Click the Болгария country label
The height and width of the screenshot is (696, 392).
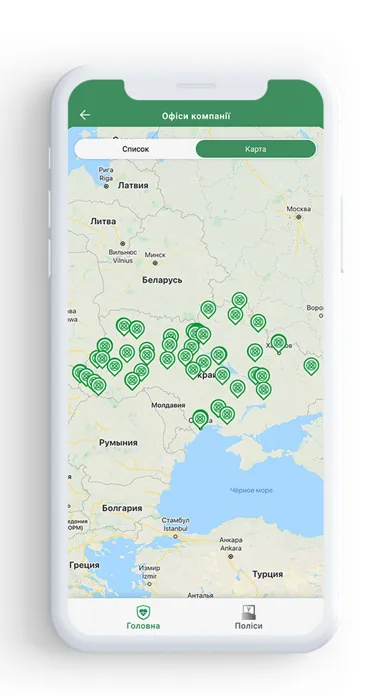(x=122, y=508)
